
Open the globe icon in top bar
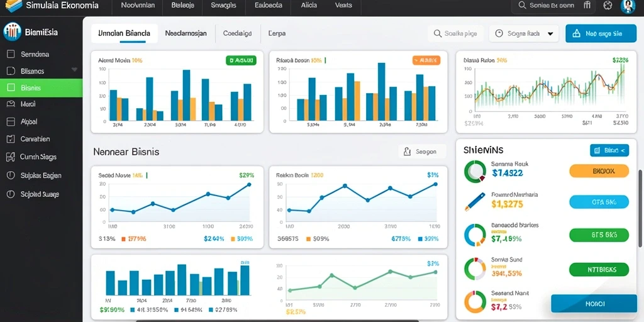coord(608,5)
